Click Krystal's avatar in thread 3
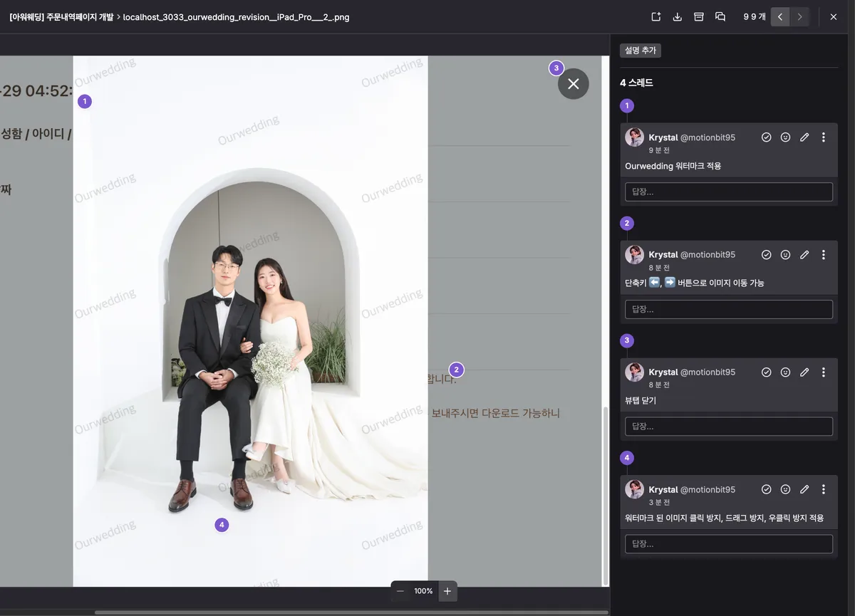Screen dimensions: 855x616 click(634, 372)
